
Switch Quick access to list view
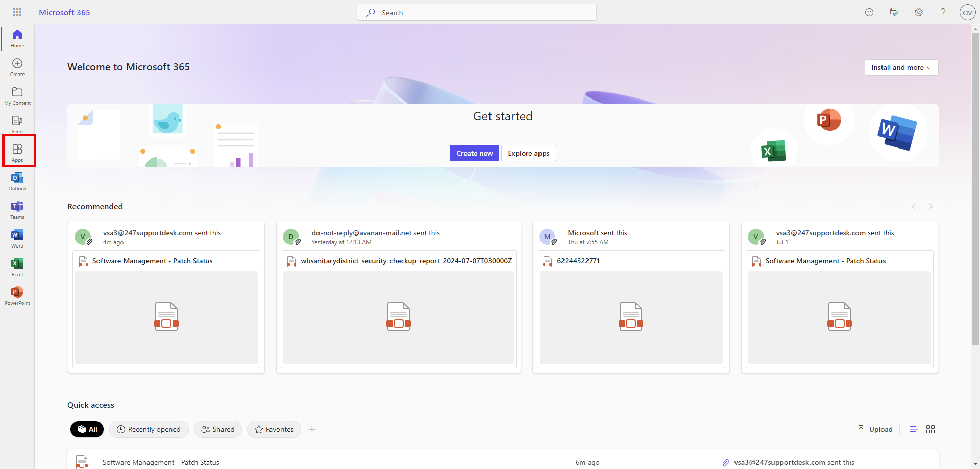[x=914, y=429]
